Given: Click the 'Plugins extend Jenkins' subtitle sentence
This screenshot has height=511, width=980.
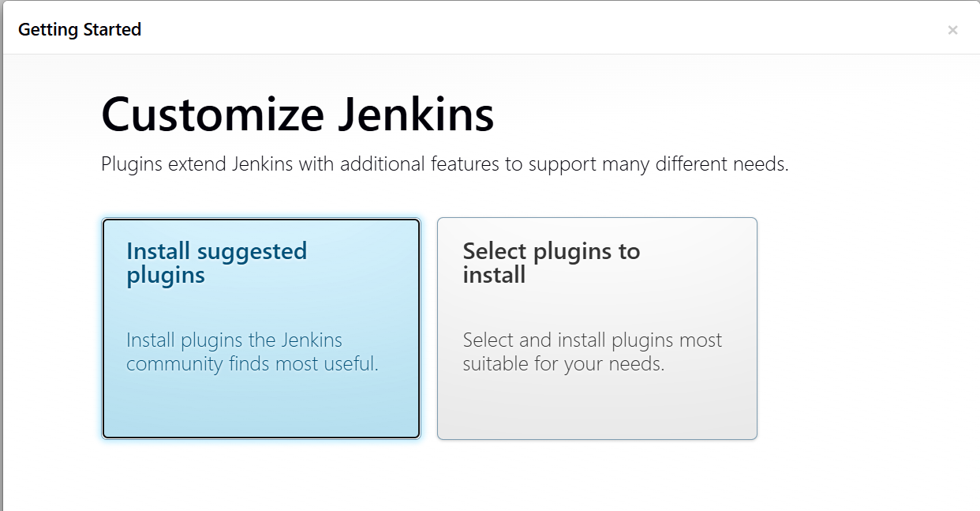Looking at the screenshot, I should [445, 164].
